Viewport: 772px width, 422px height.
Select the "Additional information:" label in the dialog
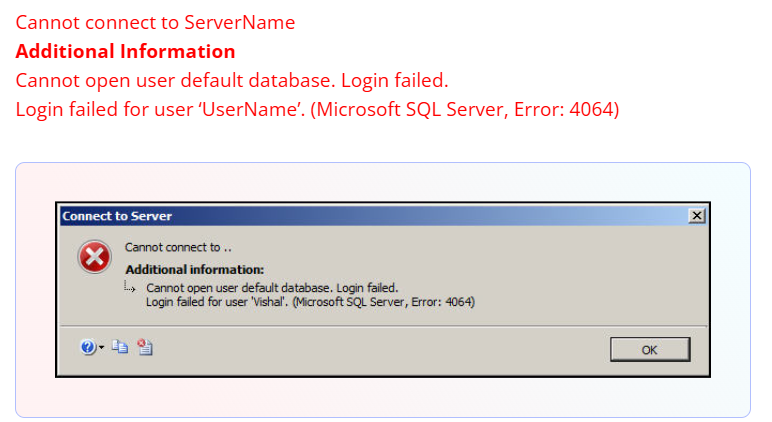pyautogui.click(x=194, y=269)
